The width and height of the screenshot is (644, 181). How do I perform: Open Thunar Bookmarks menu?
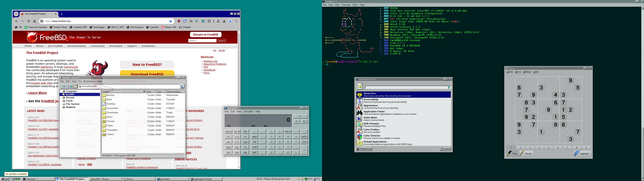[89, 81]
